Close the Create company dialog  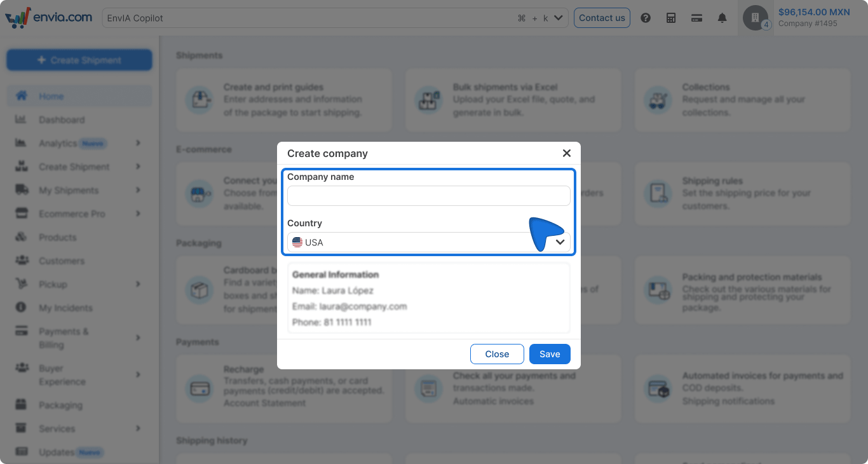[x=567, y=153]
